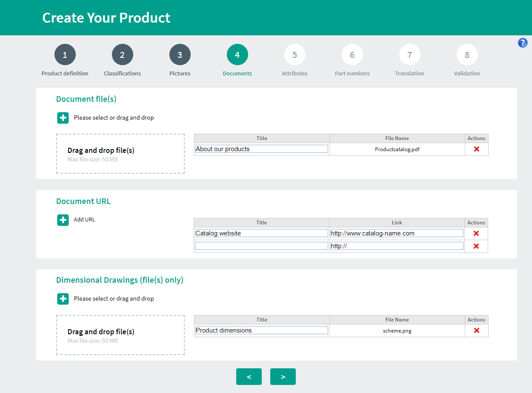Select step 8 Validation
Screen dimensions: 532x393
(467, 55)
